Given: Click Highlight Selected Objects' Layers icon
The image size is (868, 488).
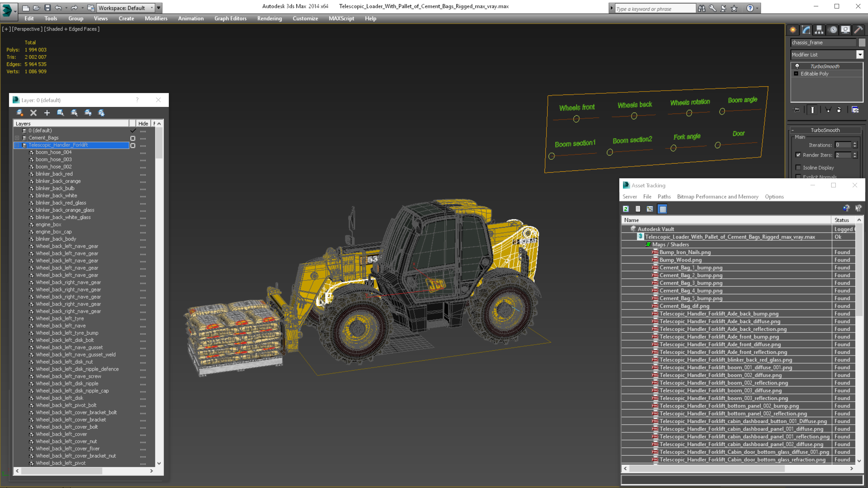Looking at the screenshot, I should click(x=74, y=113).
